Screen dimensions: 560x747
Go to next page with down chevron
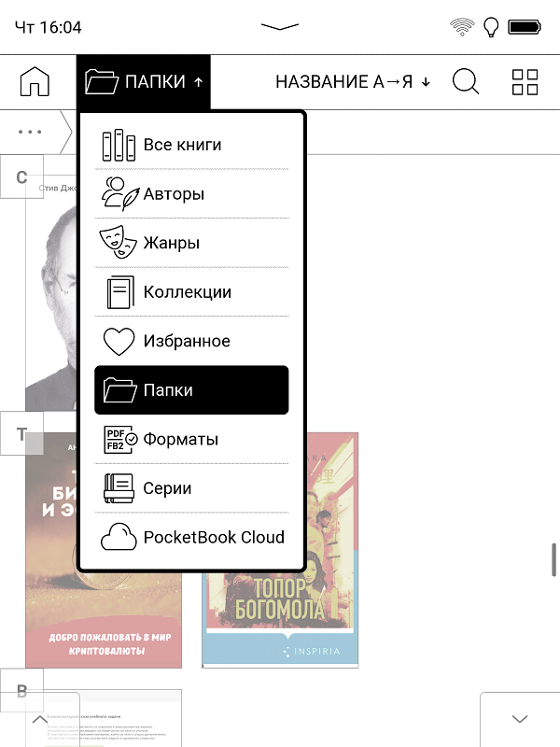click(520, 719)
